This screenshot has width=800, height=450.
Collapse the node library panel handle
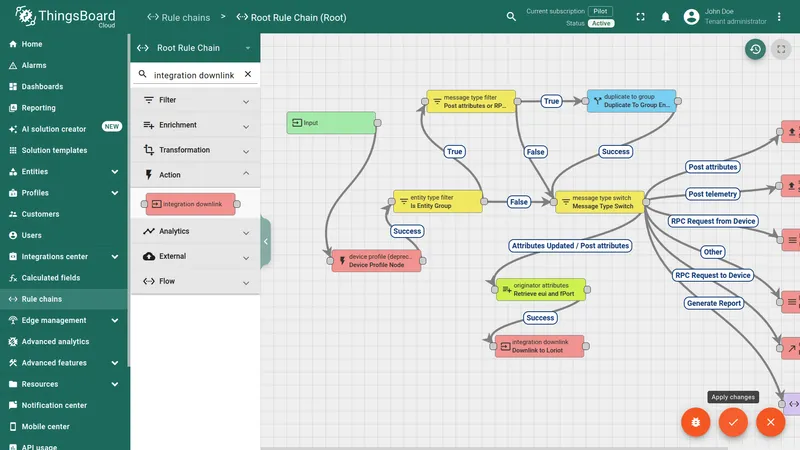[x=265, y=241]
